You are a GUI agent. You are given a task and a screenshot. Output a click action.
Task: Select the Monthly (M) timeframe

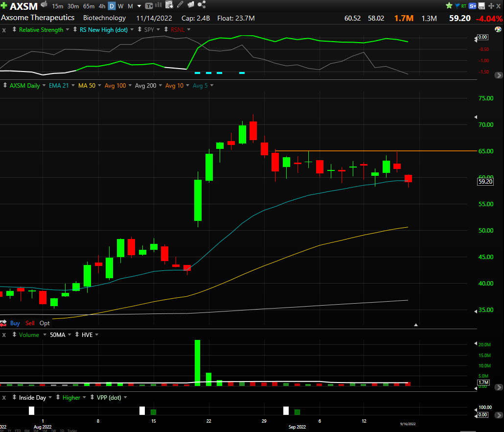[x=130, y=6]
